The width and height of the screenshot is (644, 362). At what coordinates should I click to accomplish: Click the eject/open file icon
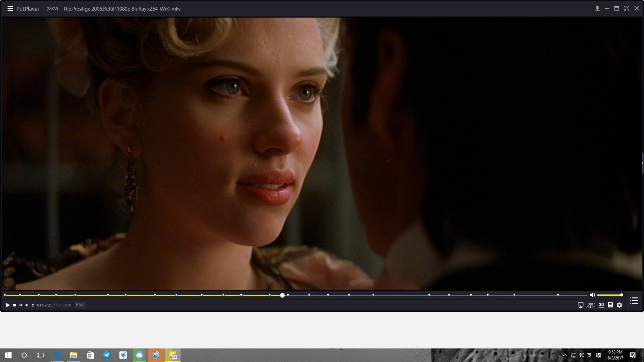coord(33,305)
